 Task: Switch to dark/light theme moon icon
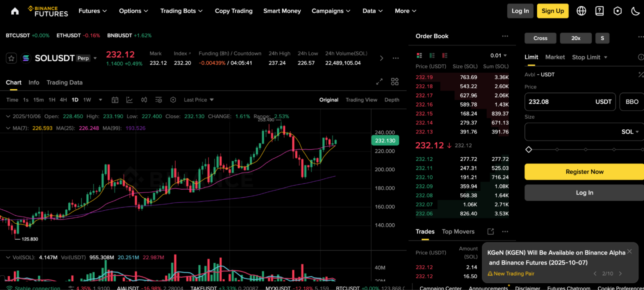point(635,11)
